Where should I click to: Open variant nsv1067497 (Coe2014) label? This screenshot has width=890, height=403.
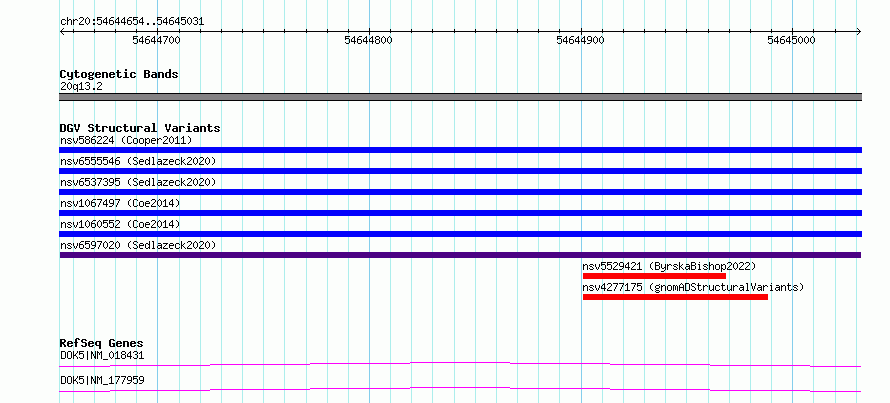(x=120, y=203)
